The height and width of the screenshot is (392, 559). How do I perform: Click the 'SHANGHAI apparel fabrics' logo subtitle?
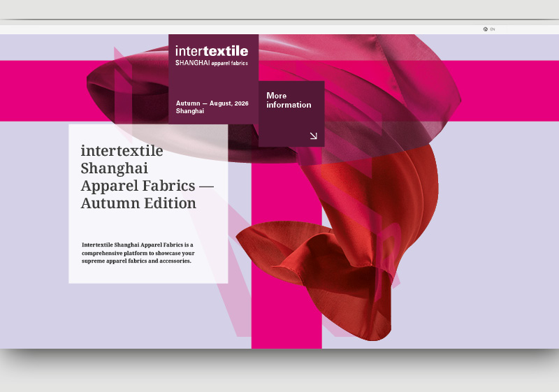pyautogui.click(x=212, y=63)
